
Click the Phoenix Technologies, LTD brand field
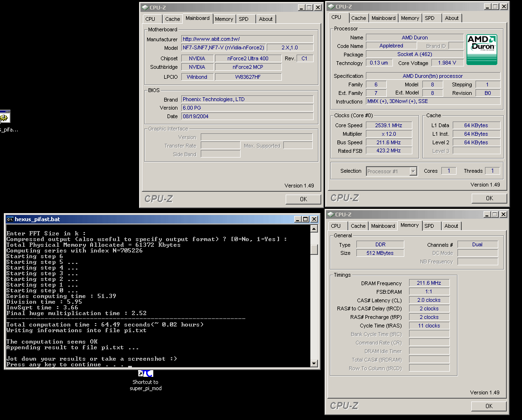tap(247, 99)
